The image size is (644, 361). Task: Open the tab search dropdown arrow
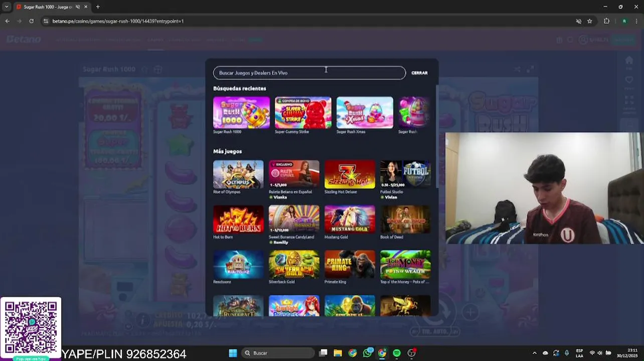pyautogui.click(x=7, y=7)
